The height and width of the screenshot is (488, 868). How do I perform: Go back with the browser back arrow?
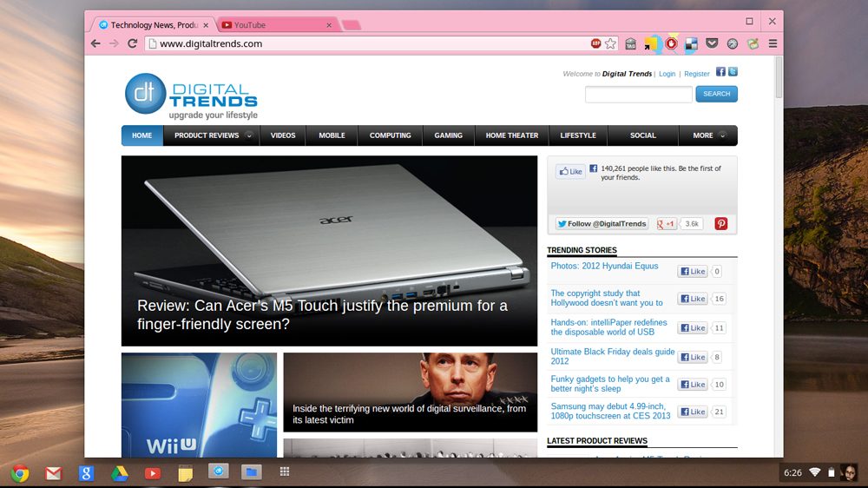[x=95, y=43]
